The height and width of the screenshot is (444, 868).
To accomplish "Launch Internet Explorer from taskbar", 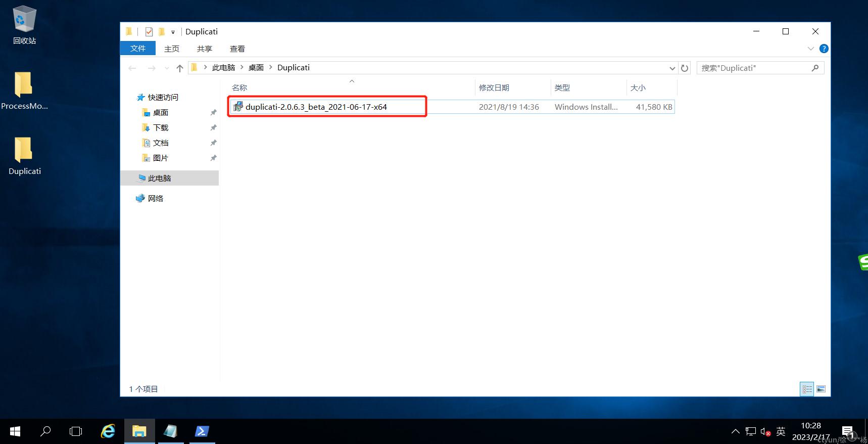I will (x=108, y=431).
